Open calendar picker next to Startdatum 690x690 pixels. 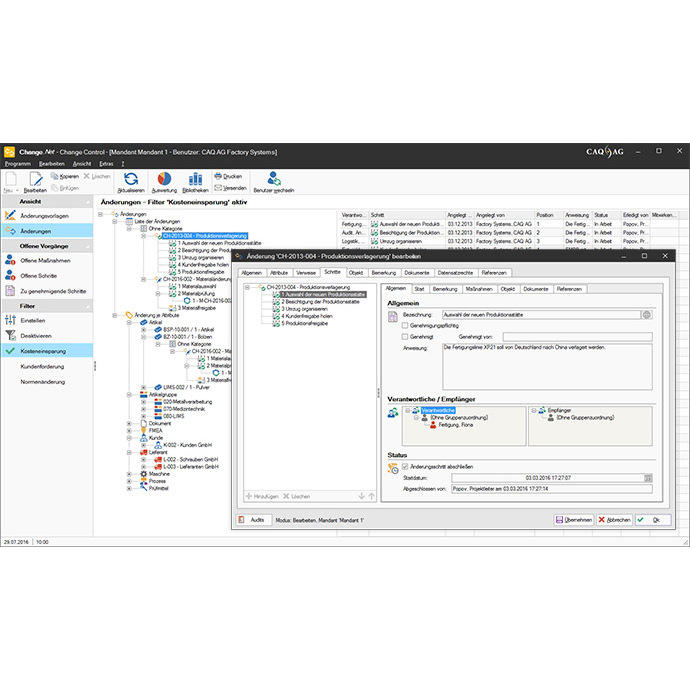[648, 478]
